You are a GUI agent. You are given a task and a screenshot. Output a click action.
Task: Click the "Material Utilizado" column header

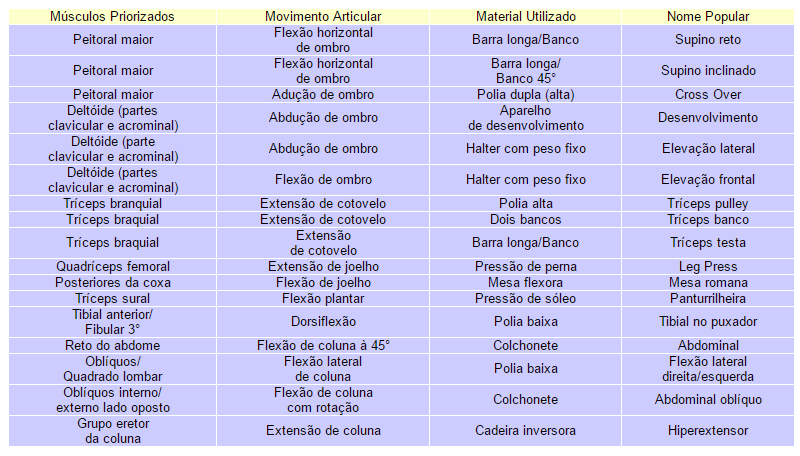525,17
